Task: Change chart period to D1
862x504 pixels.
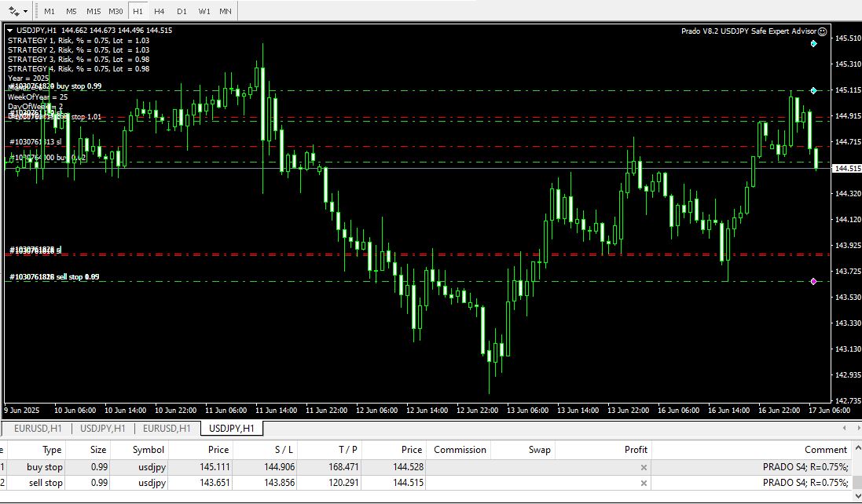Action: coord(182,11)
